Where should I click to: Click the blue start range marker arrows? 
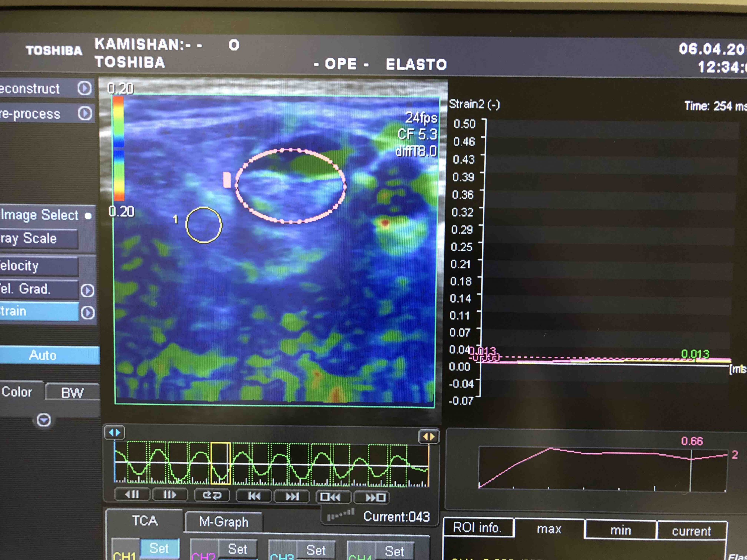(x=115, y=432)
